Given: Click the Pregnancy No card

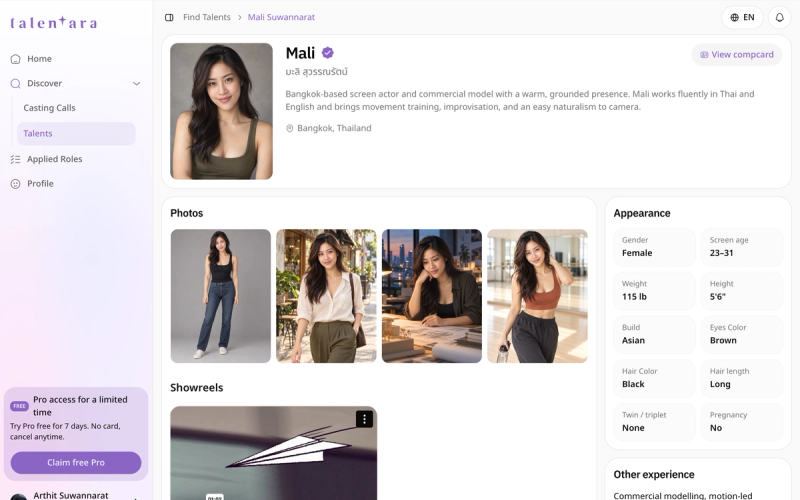Looking at the screenshot, I should point(742,422).
